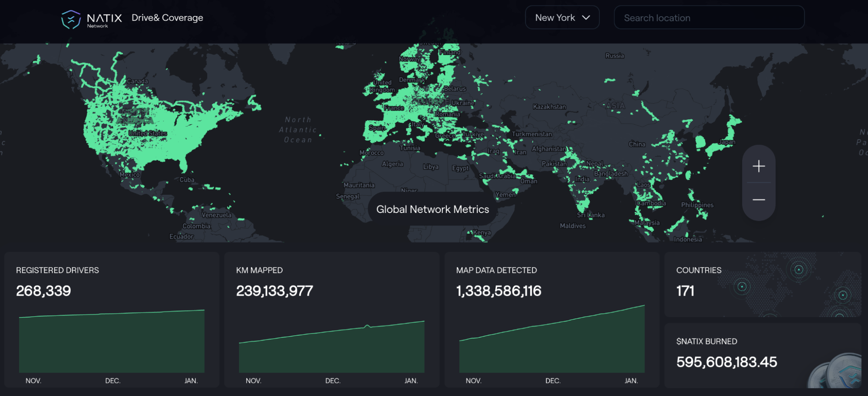The image size is (868, 396).
Task: Select the chevron beside New York
Action: click(587, 18)
